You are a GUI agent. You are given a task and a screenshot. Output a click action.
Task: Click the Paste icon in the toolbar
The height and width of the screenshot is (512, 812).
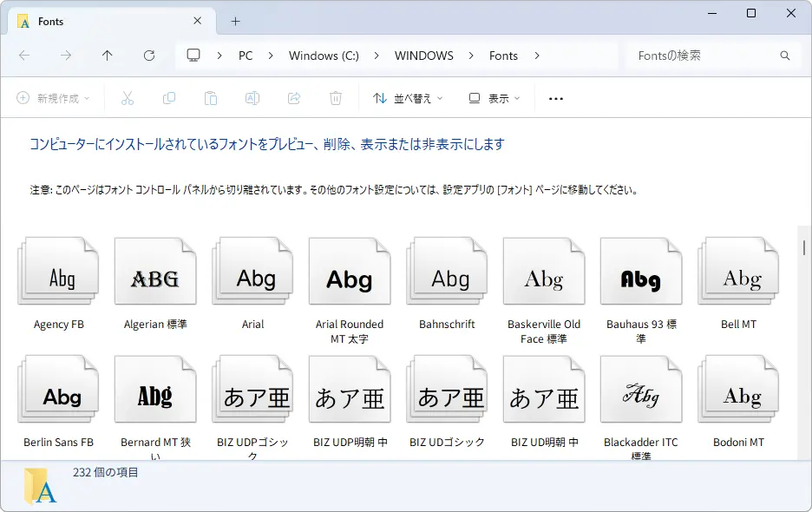(x=211, y=97)
